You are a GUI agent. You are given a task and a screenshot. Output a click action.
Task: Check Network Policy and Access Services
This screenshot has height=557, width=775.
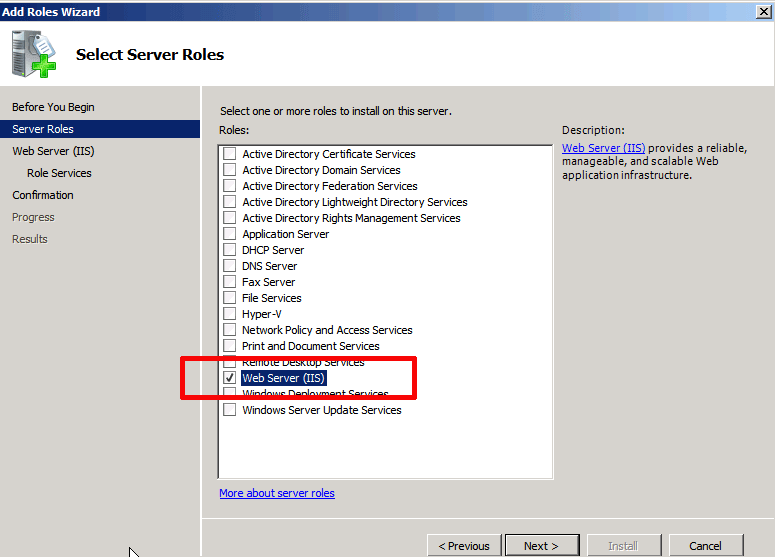pos(229,330)
